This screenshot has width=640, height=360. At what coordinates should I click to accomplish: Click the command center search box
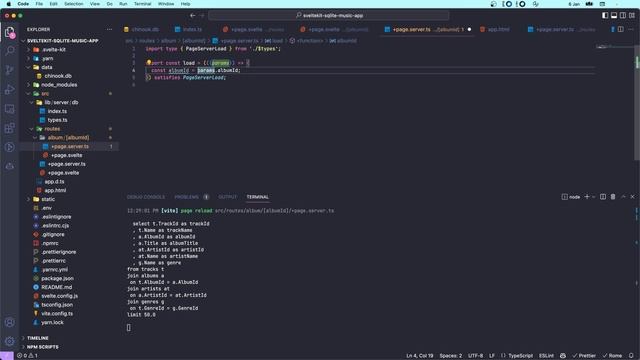[329, 16]
